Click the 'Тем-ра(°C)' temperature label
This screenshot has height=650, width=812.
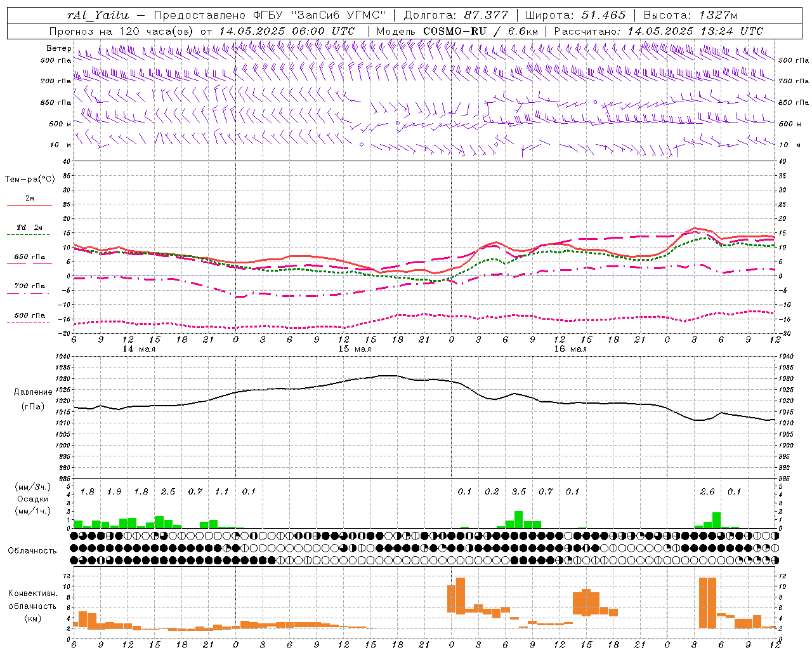[x=30, y=180]
